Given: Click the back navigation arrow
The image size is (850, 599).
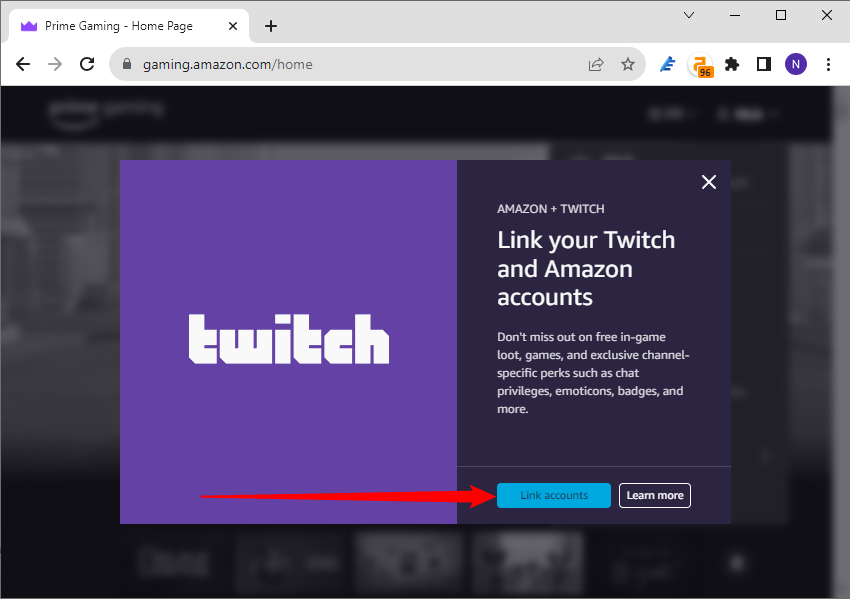Looking at the screenshot, I should coord(22,63).
